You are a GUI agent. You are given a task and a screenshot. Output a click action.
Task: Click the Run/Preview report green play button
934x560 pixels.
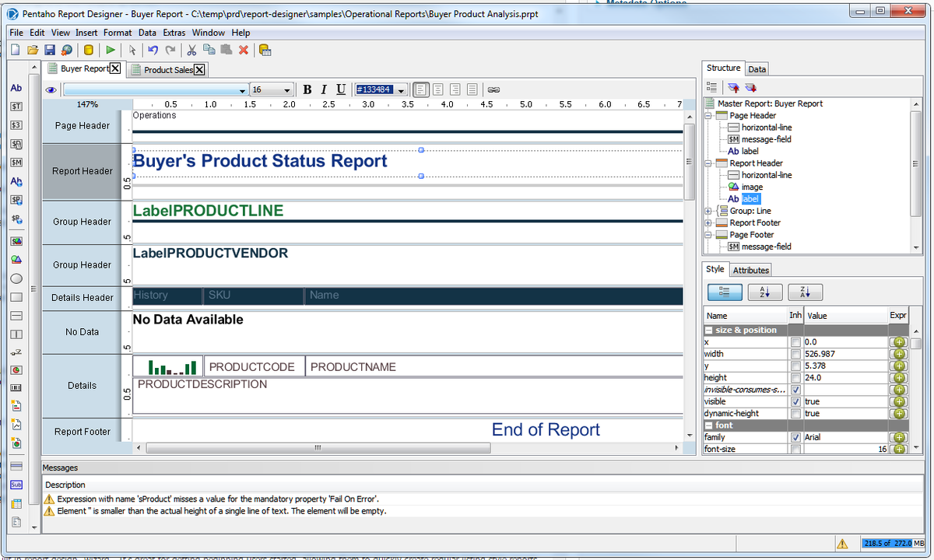(110, 51)
